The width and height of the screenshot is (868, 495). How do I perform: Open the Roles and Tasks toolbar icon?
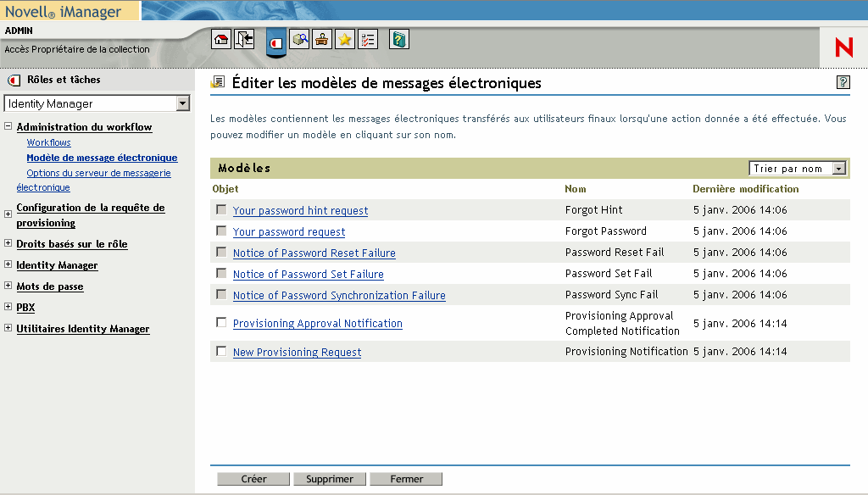tap(276, 42)
